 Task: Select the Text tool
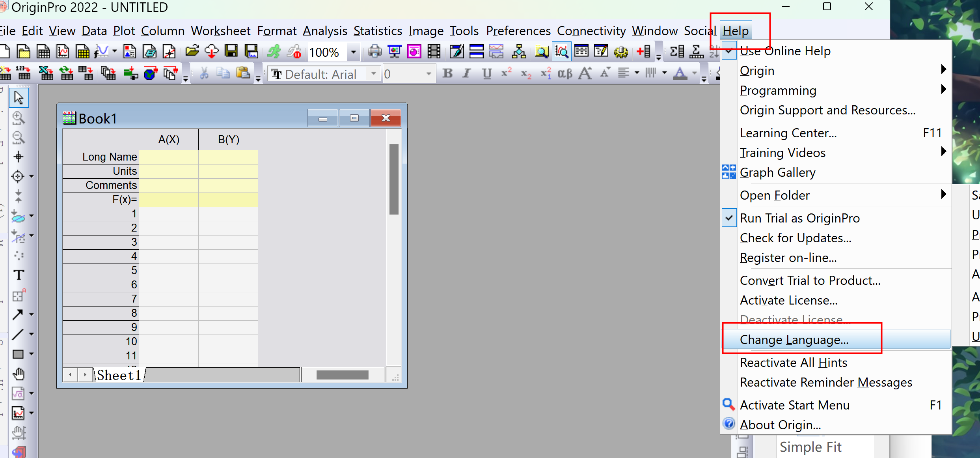click(x=19, y=275)
